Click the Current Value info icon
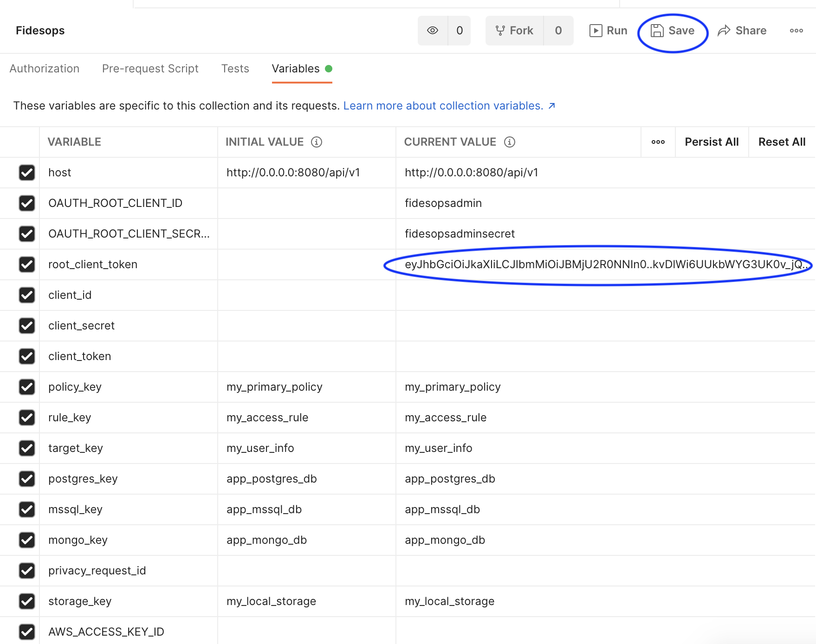 click(510, 142)
